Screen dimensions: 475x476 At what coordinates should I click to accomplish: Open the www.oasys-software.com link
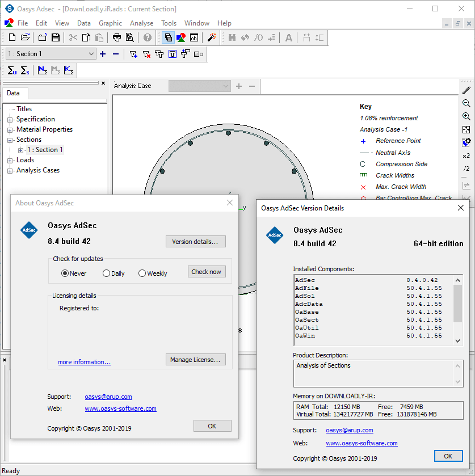[120, 408]
